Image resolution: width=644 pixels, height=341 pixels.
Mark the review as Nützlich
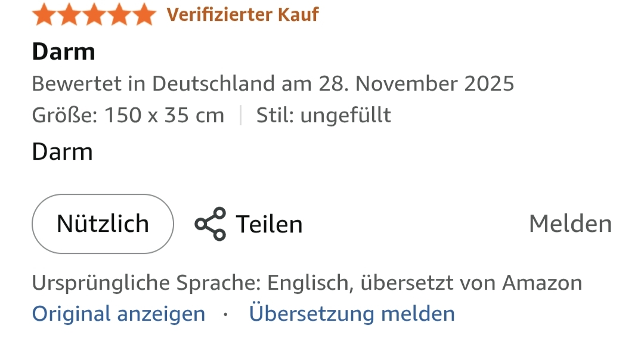[x=103, y=224]
